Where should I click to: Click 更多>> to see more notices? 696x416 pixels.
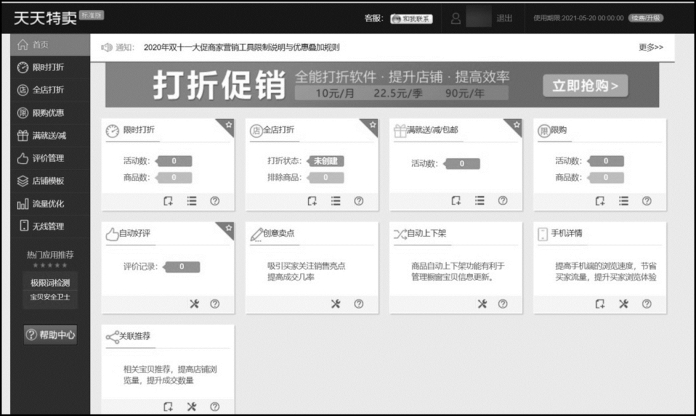pyautogui.click(x=651, y=47)
